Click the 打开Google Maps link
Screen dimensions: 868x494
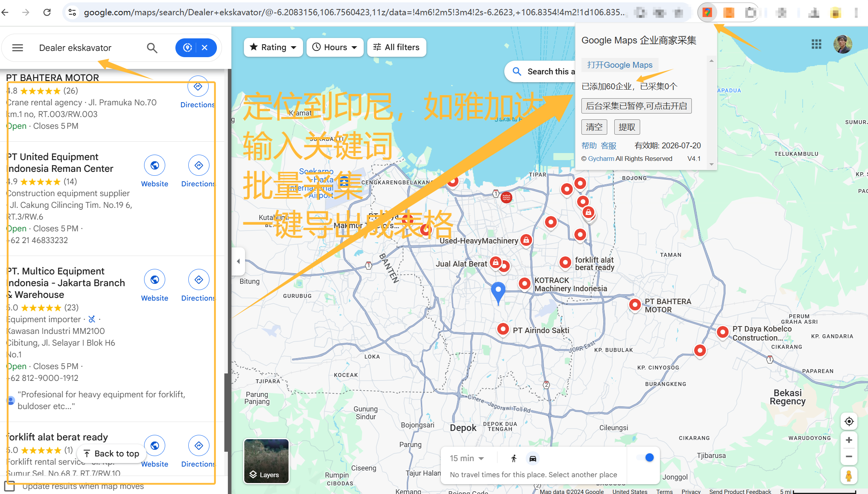click(x=620, y=65)
